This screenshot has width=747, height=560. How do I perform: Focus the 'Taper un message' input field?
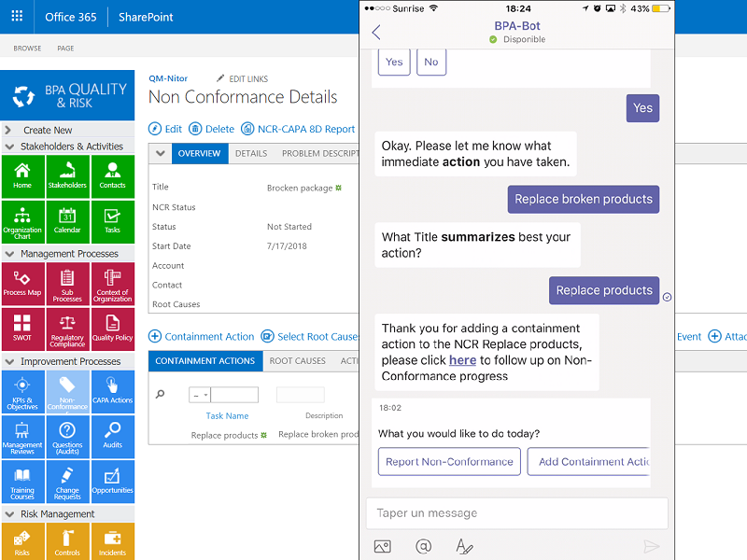[517, 512]
